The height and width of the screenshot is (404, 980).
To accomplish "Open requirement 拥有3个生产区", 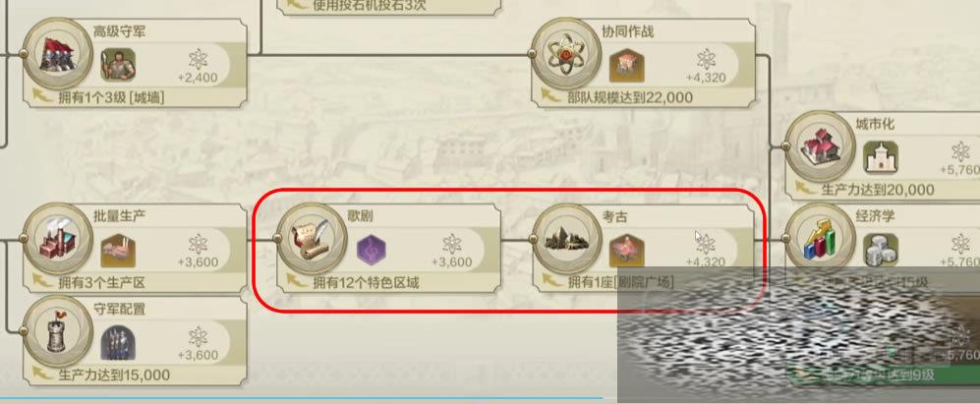I will (x=101, y=283).
